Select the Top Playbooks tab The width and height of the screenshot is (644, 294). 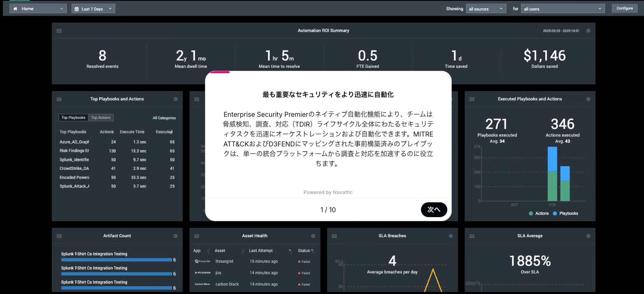[x=73, y=118]
